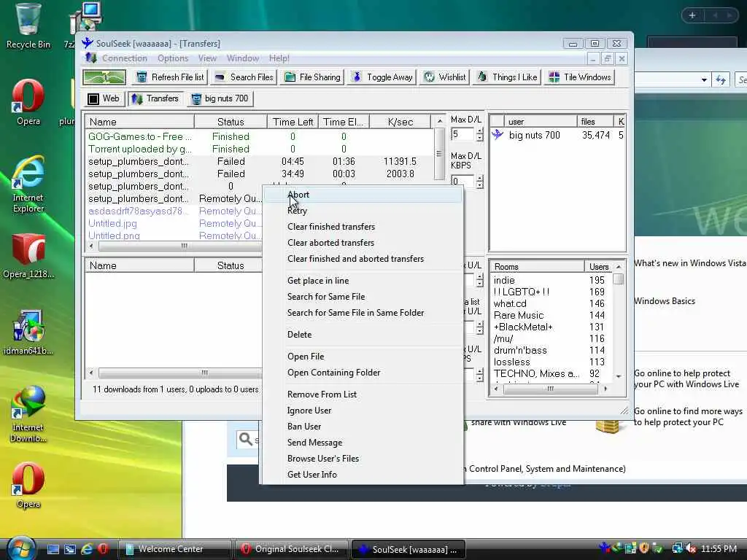
Task: Choose Search for Same File in Same Folder
Action: (363, 313)
